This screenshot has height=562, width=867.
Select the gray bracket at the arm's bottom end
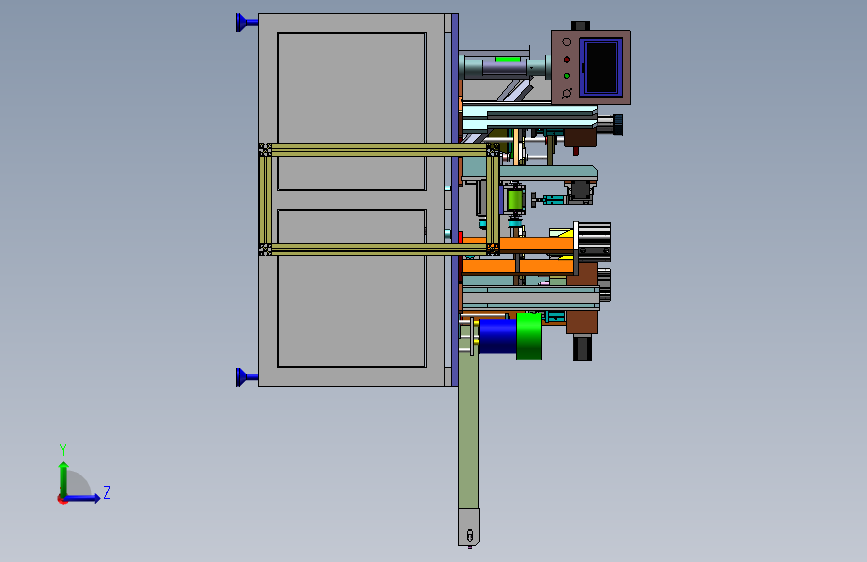[469, 527]
